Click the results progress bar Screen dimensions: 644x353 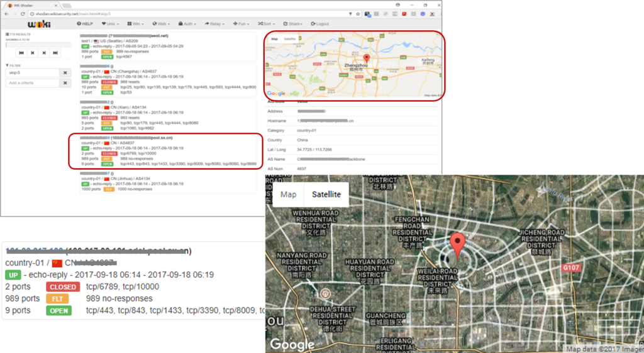(38, 45)
